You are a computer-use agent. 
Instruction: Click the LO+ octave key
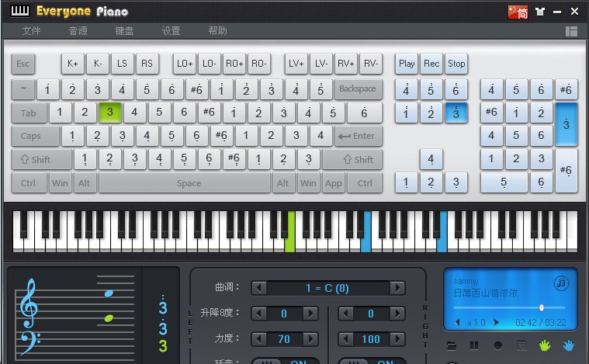click(185, 64)
